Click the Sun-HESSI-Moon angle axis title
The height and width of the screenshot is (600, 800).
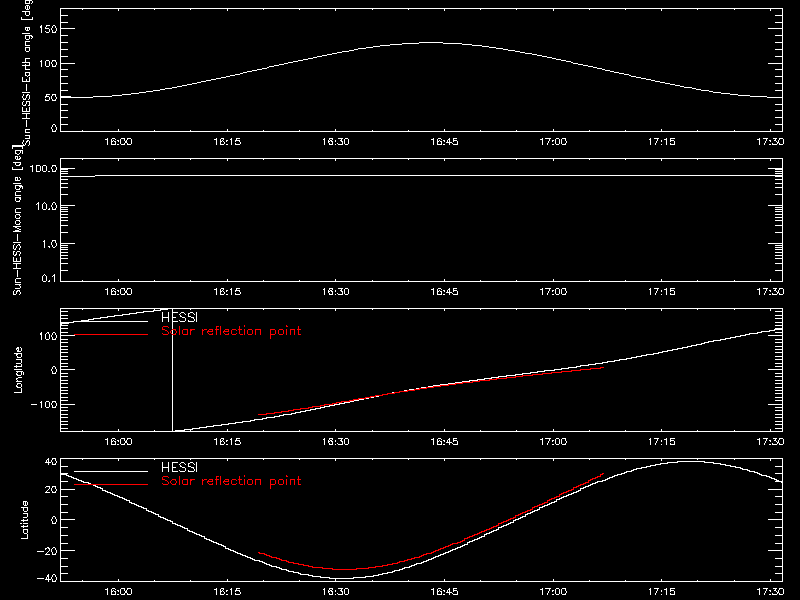click(x=17, y=220)
